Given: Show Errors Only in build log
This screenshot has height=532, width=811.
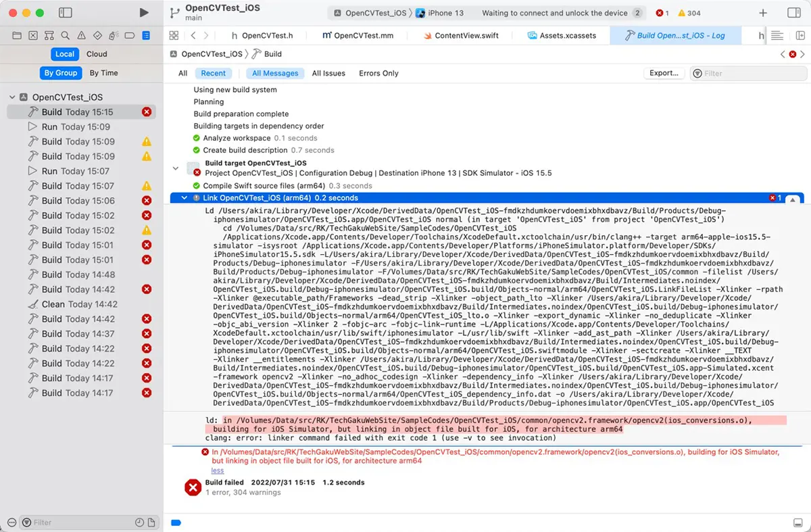Looking at the screenshot, I should 378,73.
